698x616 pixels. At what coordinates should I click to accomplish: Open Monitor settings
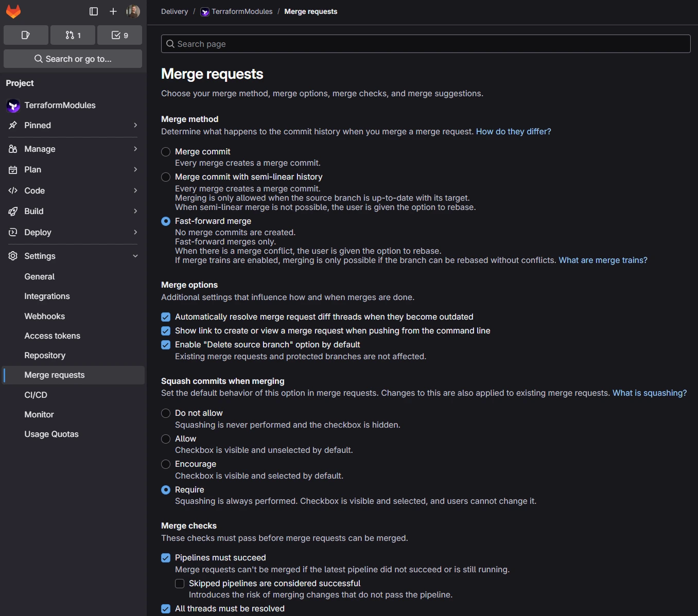[74, 414]
